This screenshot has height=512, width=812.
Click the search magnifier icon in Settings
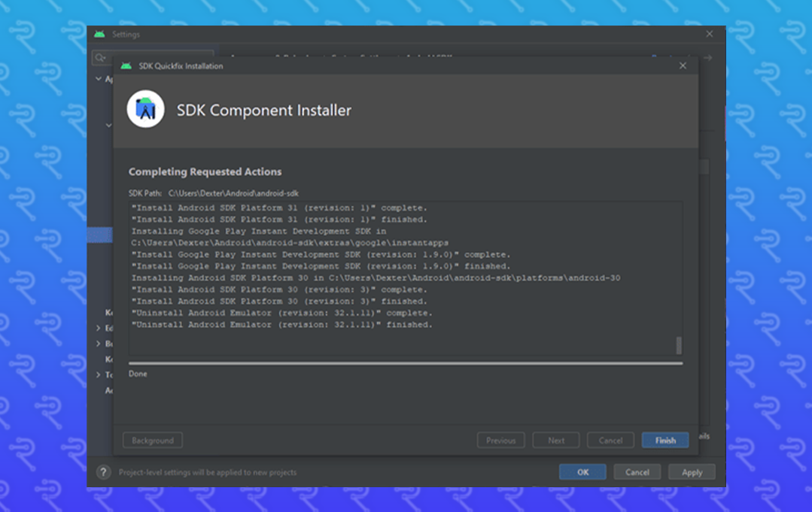point(100,57)
